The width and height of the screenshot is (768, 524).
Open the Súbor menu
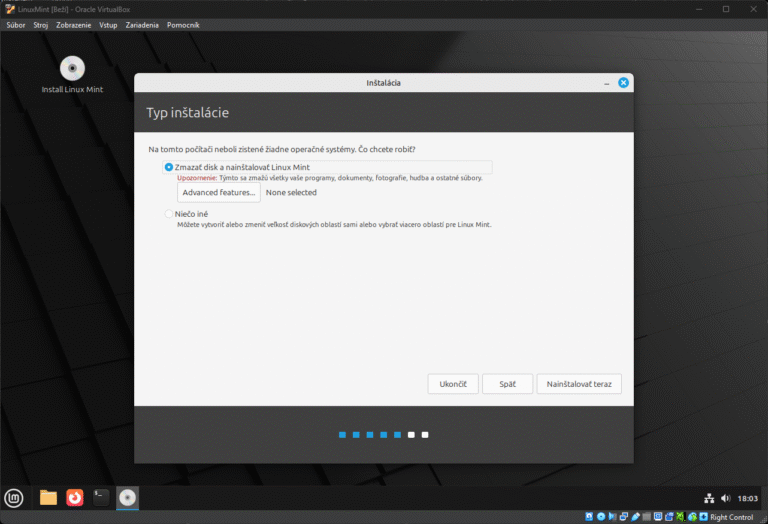tap(16, 25)
